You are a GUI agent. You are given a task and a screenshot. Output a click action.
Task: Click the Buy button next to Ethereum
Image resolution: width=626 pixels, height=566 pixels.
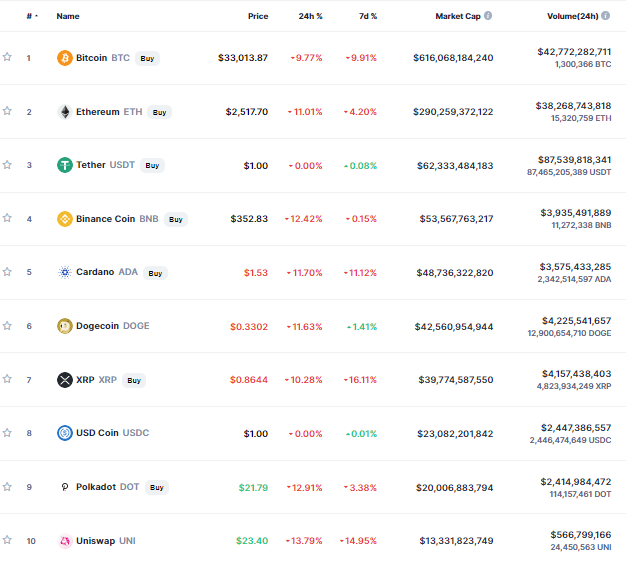pyautogui.click(x=159, y=112)
